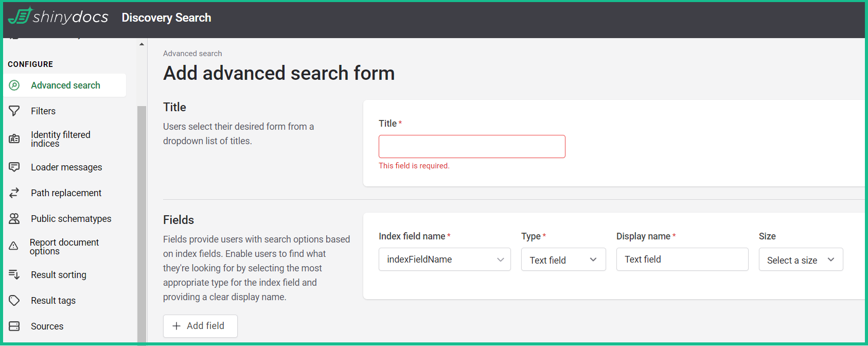Click the Sources storage icon
Viewport: 868px width, 346px height.
coord(14,326)
